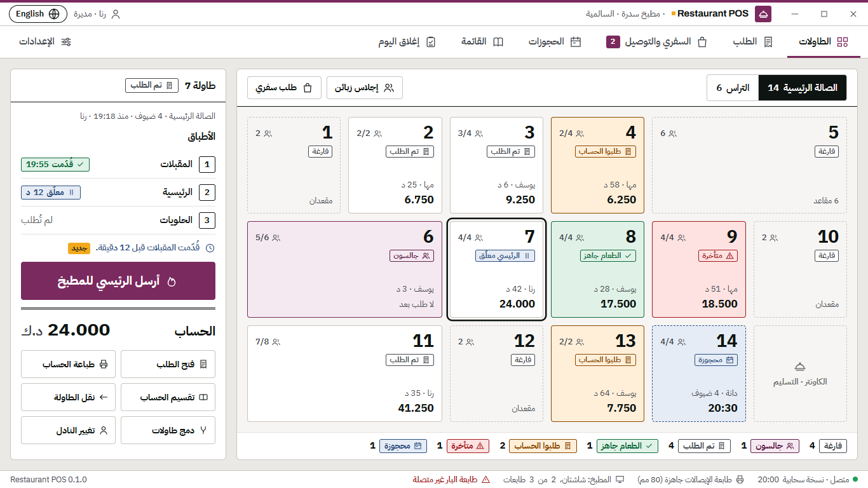This screenshot has height=488, width=868.
Task: Select reserved table 14 card at 20:30
Action: (x=699, y=374)
